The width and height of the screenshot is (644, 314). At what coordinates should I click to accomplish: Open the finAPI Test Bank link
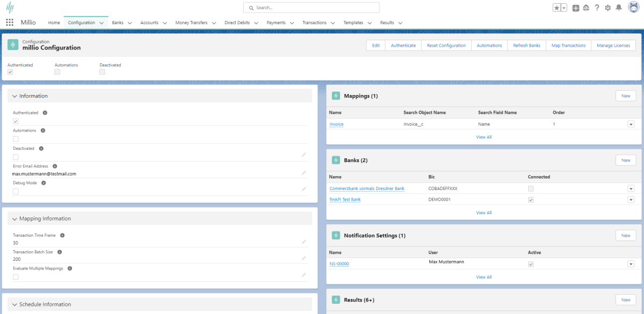345,200
